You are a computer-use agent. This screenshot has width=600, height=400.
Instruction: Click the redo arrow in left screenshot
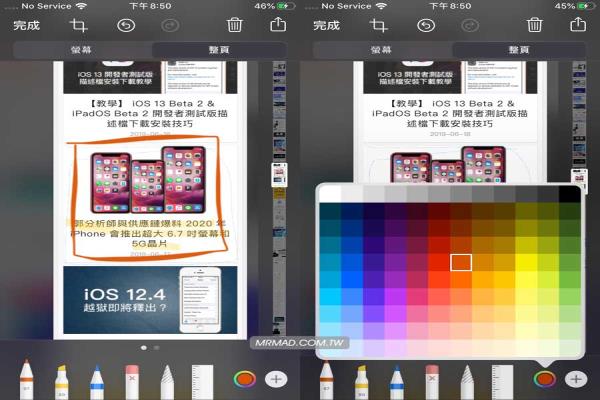(x=170, y=26)
